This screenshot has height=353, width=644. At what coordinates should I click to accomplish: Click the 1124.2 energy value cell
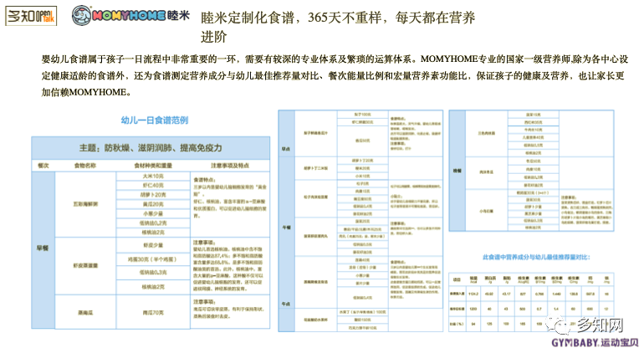(473, 294)
